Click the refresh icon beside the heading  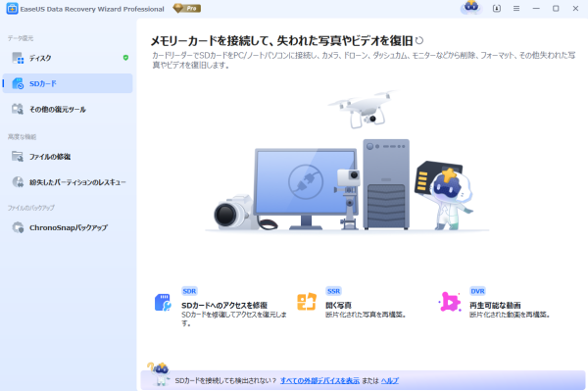click(419, 40)
